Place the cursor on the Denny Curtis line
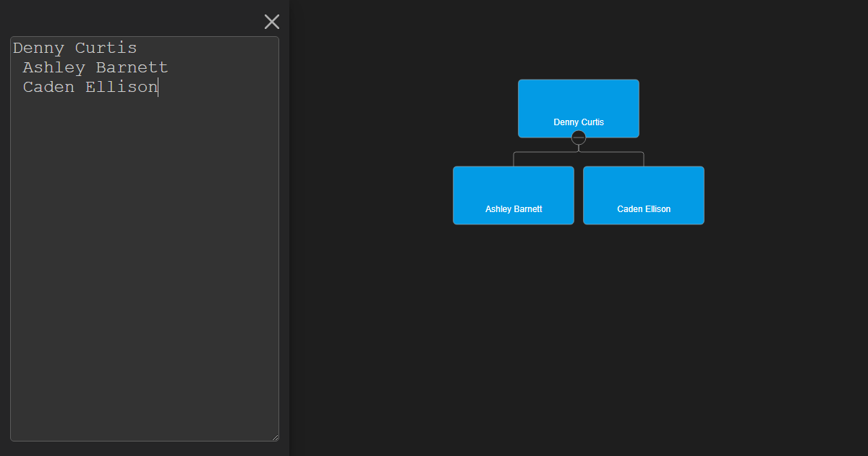The height and width of the screenshot is (456, 868). click(75, 48)
